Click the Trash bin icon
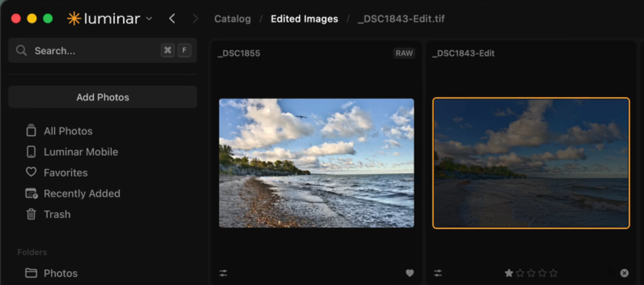 point(31,214)
